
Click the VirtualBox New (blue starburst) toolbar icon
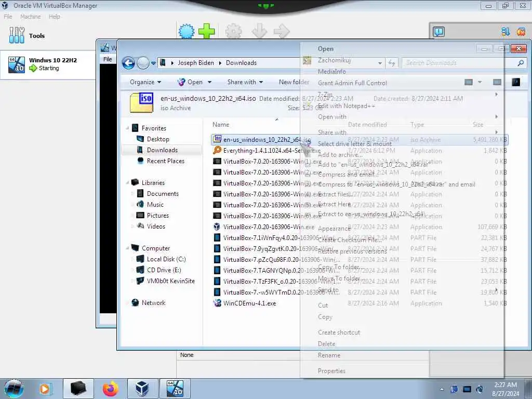coord(187,31)
